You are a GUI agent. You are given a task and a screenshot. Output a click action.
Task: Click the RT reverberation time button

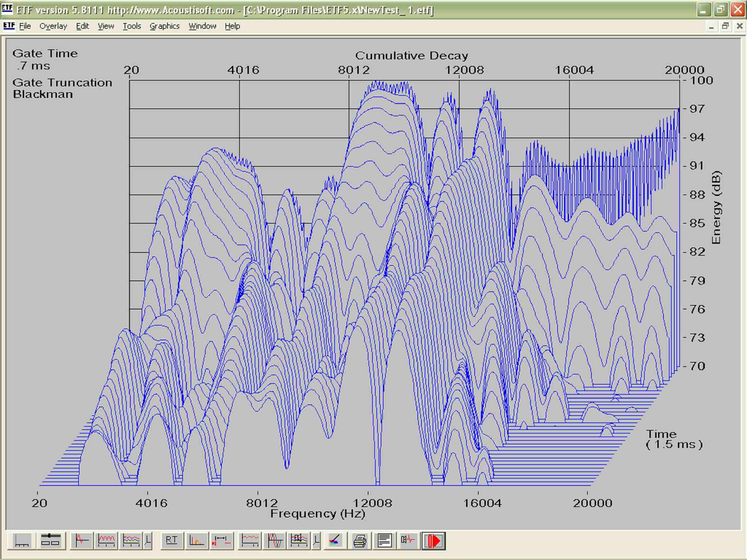[x=171, y=541]
